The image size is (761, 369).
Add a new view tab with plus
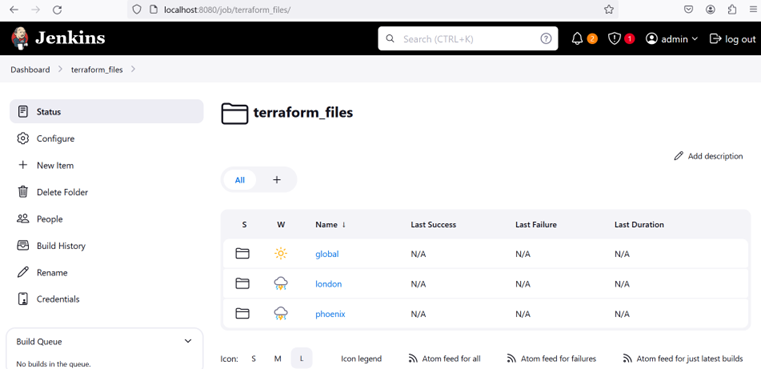tap(277, 180)
